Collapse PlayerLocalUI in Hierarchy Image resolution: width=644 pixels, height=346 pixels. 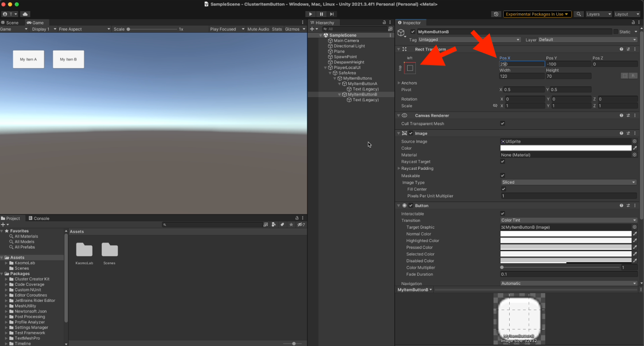pos(326,68)
